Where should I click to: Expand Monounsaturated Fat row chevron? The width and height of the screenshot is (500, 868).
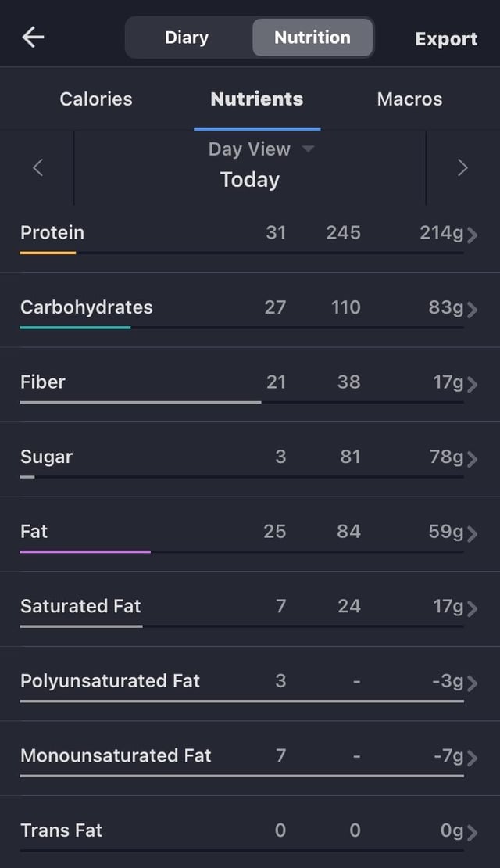(472, 758)
